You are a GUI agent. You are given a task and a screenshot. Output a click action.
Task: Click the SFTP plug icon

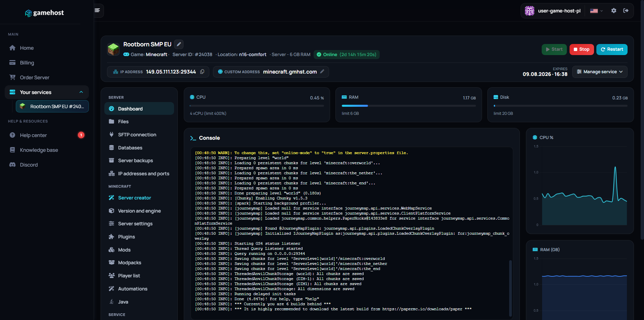point(111,135)
